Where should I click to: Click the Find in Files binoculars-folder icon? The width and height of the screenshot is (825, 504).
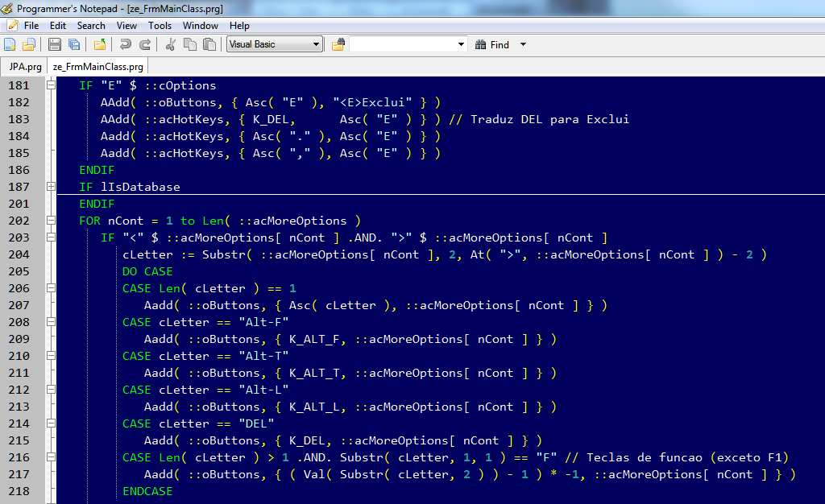coord(338,44)
